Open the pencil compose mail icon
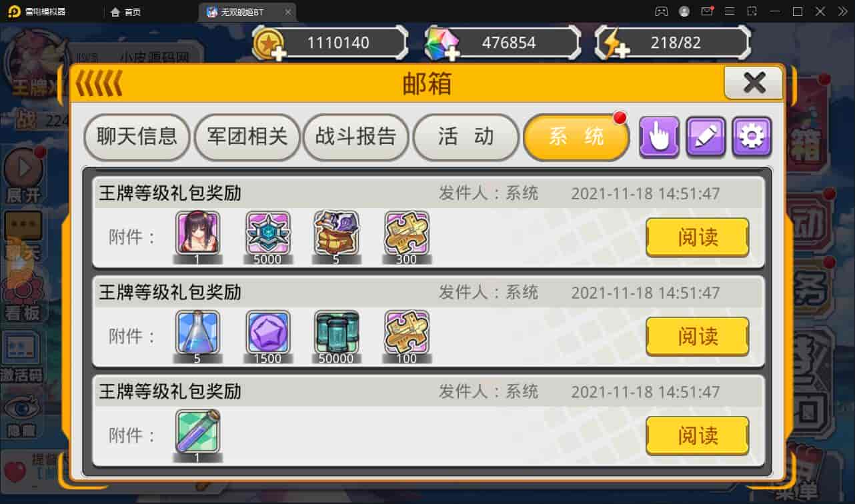 pos(706,137)
